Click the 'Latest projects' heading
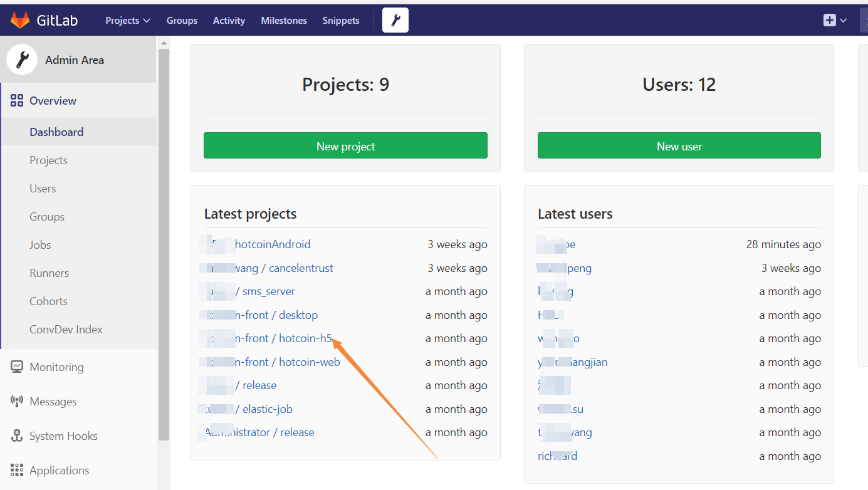Viewport: 868px width, 490px height. pos(250,214)
